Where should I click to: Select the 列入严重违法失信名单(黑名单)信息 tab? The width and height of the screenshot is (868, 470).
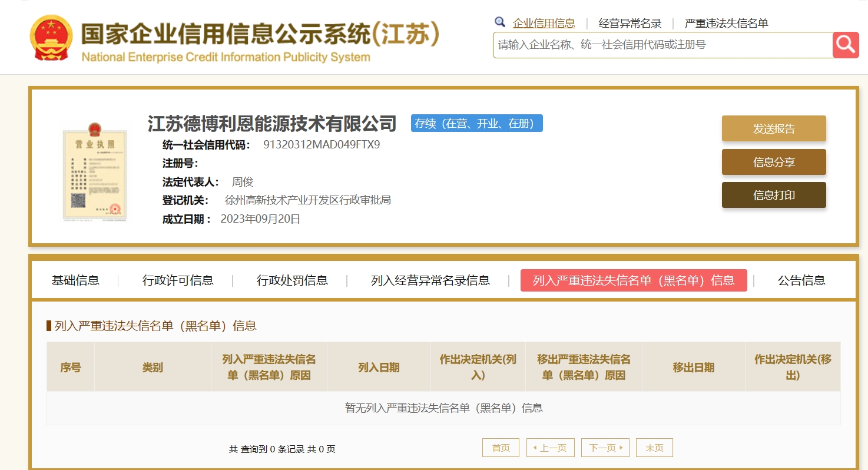tap(634, 280)
